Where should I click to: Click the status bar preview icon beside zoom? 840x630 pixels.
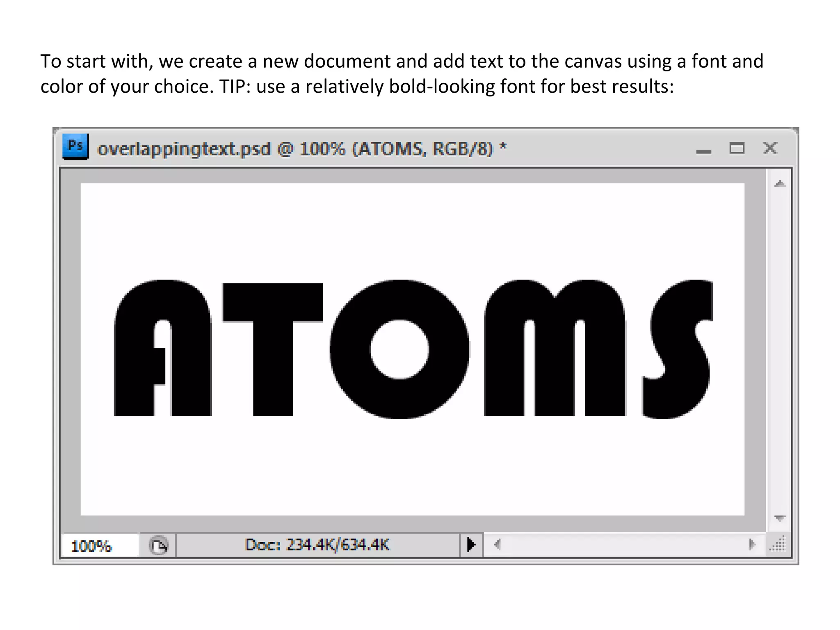[158, 546]
